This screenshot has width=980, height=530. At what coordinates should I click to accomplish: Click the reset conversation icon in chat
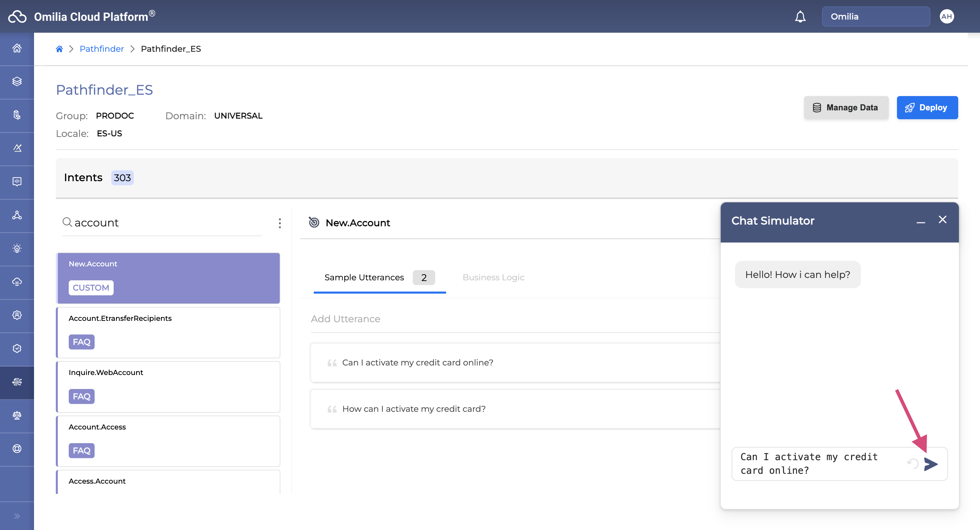[x=913, y=463]
